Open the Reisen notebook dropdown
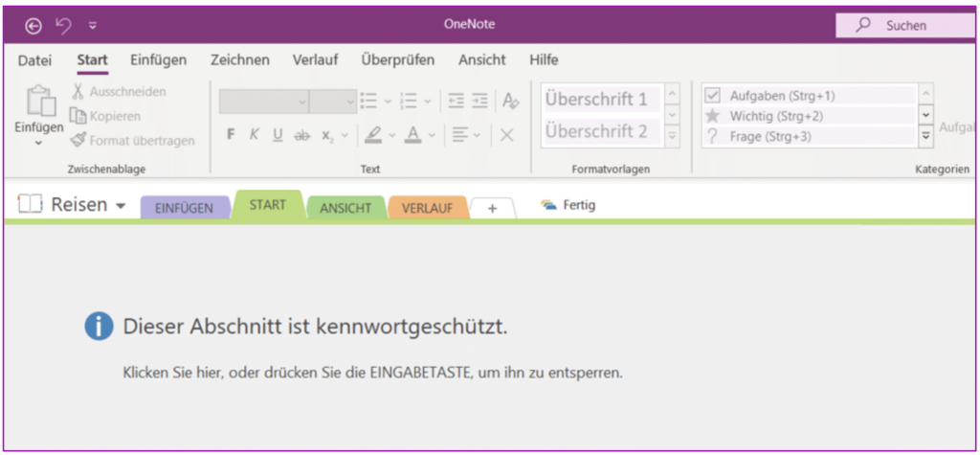This screenshot has height=455, width=980. [121, 206]
